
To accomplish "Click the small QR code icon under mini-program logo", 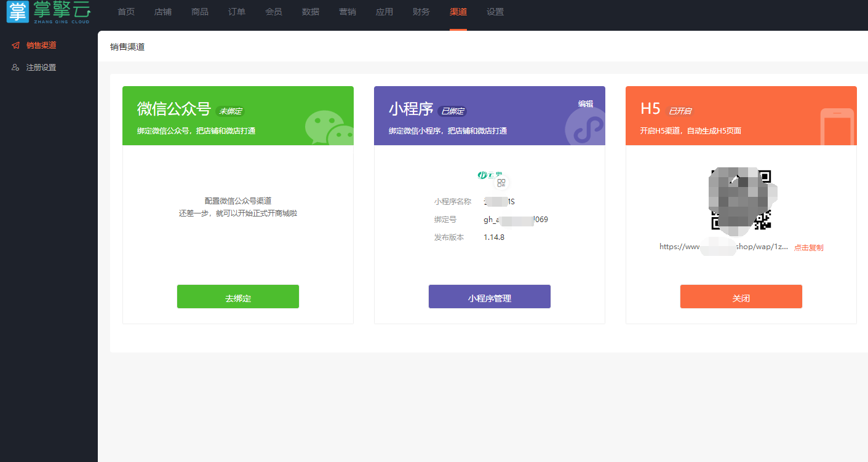I will pyautogui.click(x=501, y=183).
